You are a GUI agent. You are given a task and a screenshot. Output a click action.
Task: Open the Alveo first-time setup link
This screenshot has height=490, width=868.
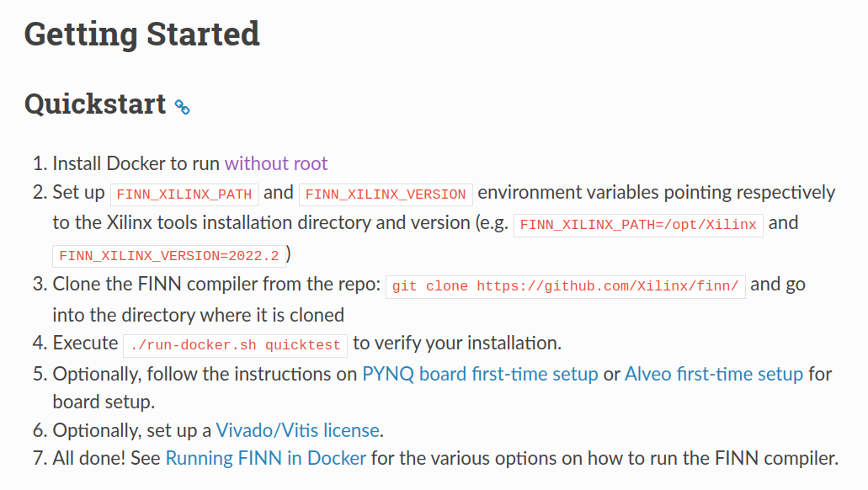(x=714, y=374)
